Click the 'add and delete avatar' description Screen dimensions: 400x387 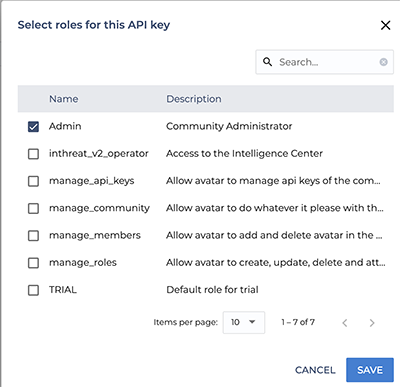coord(274,235)
